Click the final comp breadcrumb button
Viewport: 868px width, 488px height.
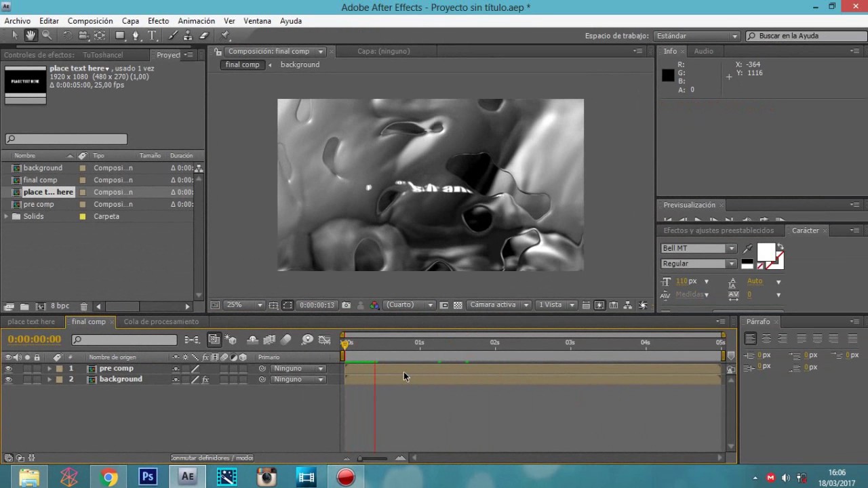point(242,65)
